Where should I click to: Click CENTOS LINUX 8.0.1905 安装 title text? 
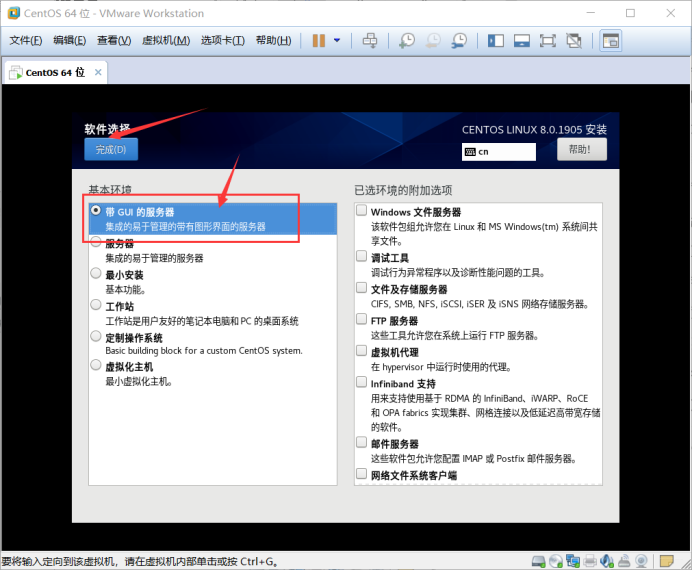(x=534, y=130)
